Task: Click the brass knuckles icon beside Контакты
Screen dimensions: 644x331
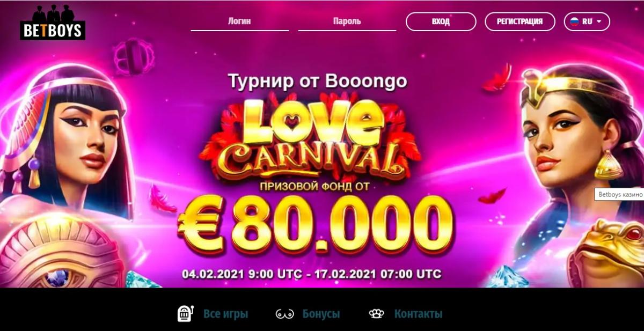Action: click(377, 314)
